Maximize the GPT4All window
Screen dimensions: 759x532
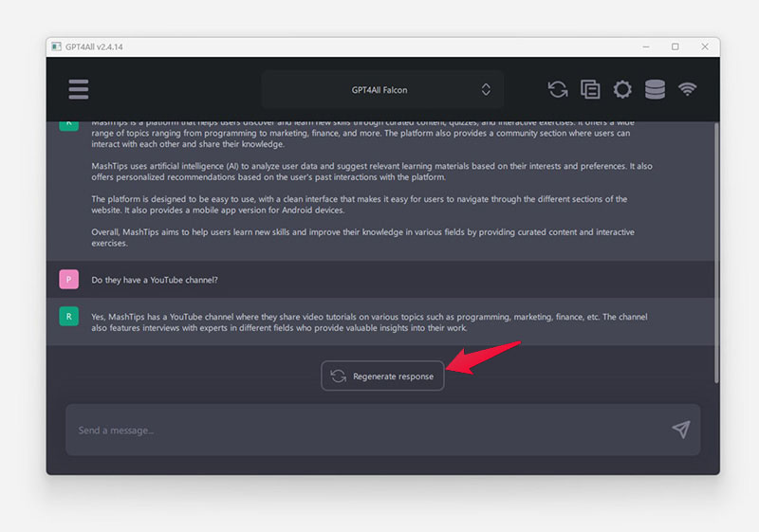coord(676,46)
